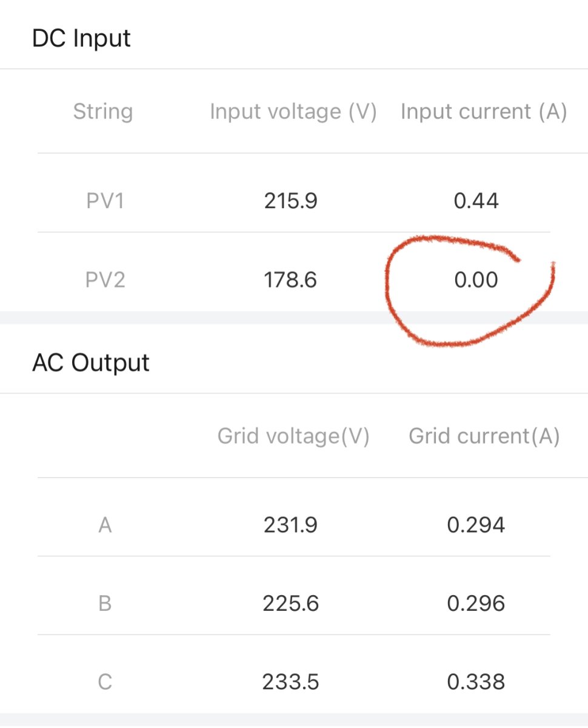This screenshot has height=728, width=588.
Task: Click the Input voltage (V) column header
Action: [293, 112]
